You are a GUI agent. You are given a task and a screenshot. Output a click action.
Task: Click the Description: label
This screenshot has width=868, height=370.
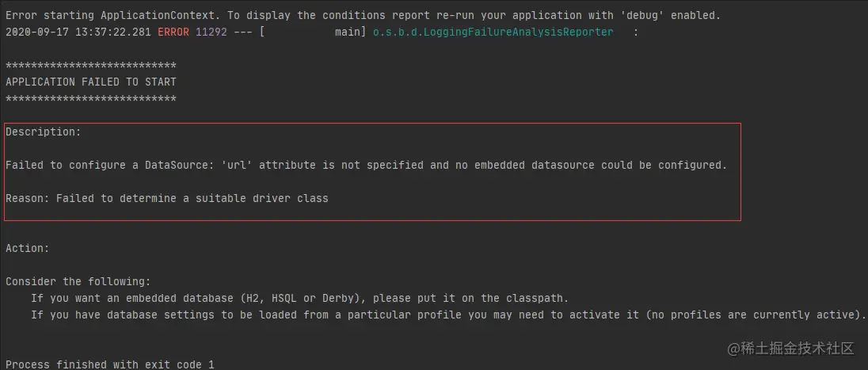44,132
